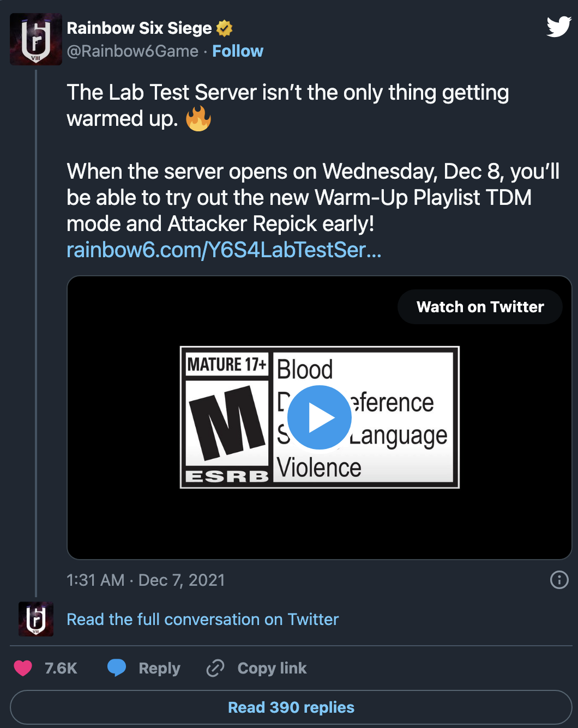This screenshot has height=728, width=578.
Task: Click the Reply label text
Action: point(159,668)
